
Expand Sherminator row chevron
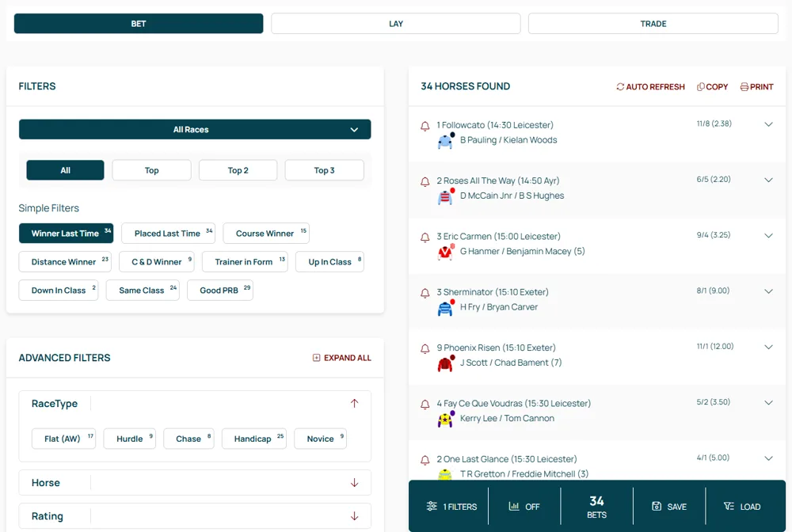tap(768, 291)
